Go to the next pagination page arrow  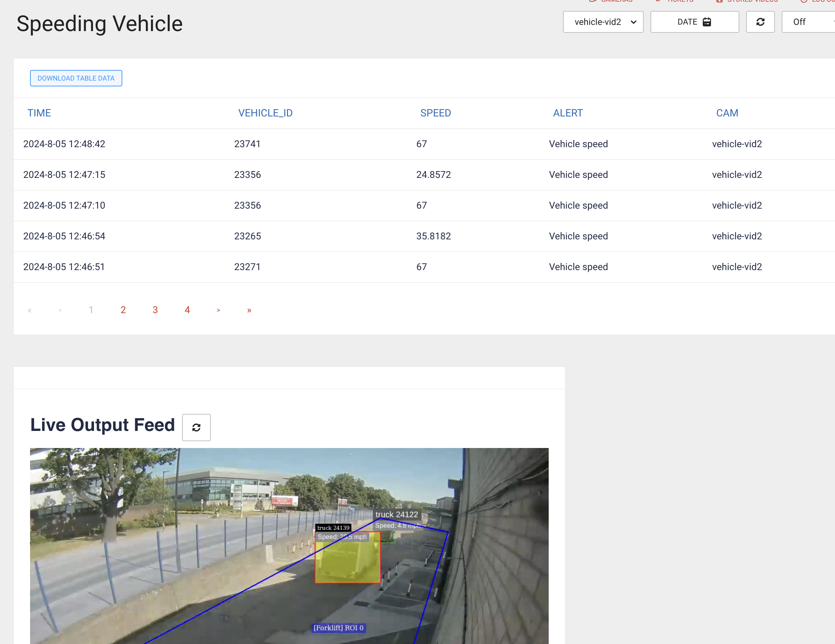click(218, 310)
